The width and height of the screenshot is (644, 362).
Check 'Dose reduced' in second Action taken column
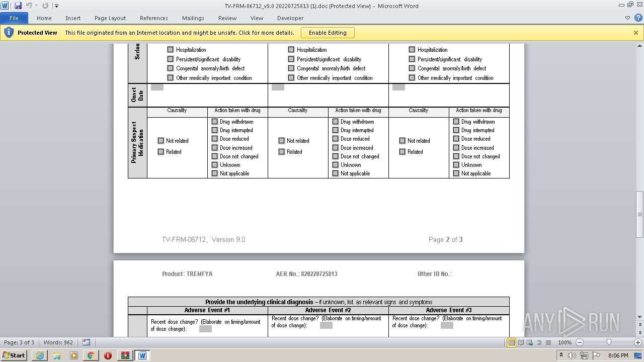click(336, 139)
